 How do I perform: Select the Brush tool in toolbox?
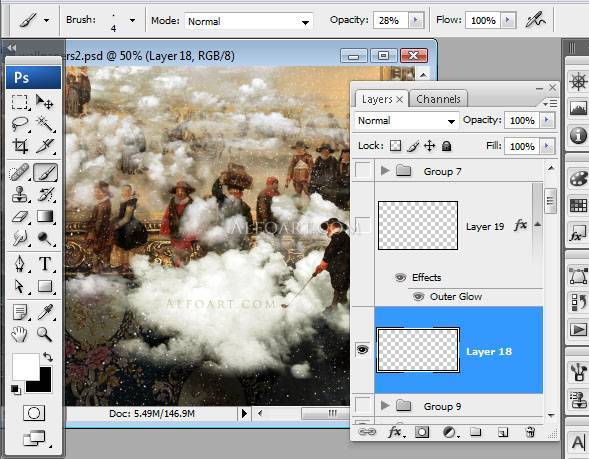click(x=45, y=172)
